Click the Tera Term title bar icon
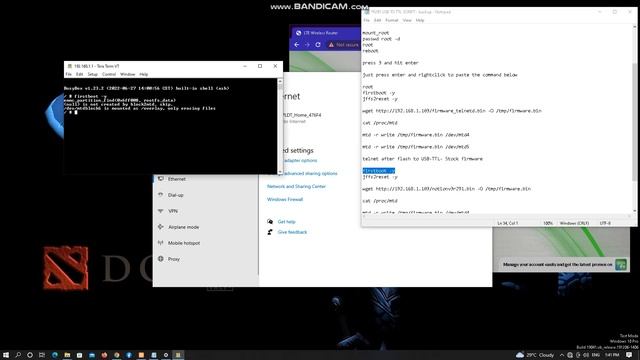640x360 pixels. coord(69,66)
